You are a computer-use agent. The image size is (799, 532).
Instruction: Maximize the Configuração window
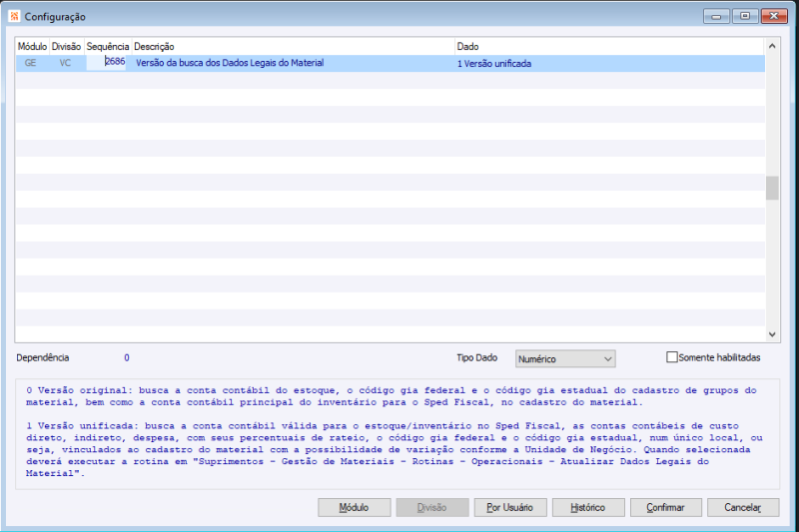point(745,16)
